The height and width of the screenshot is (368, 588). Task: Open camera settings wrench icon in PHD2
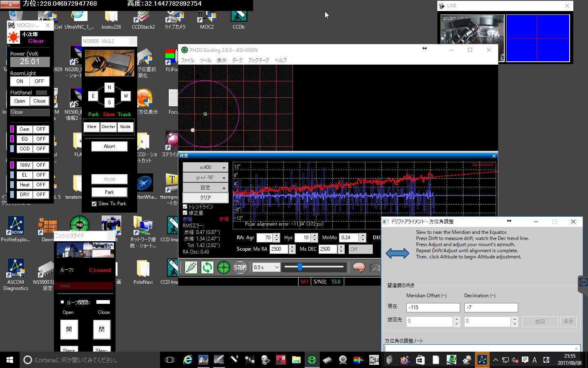coord(375,267)
